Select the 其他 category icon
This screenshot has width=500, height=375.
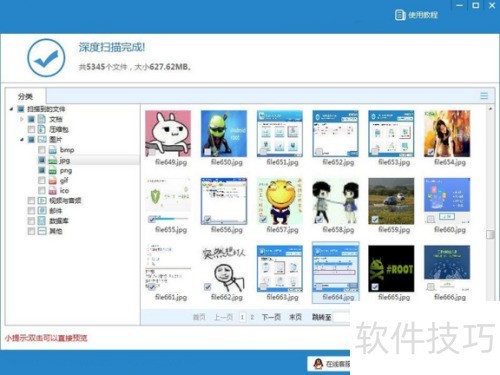pos(42,231)
